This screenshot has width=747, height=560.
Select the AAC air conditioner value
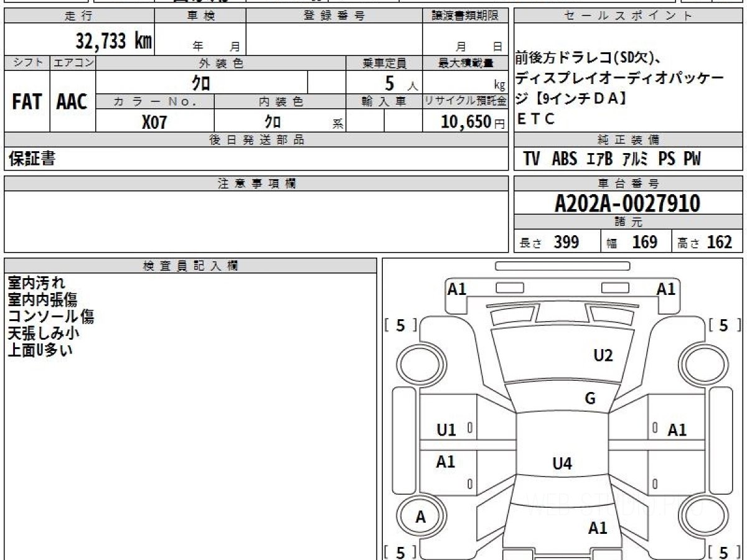point(72,101)
